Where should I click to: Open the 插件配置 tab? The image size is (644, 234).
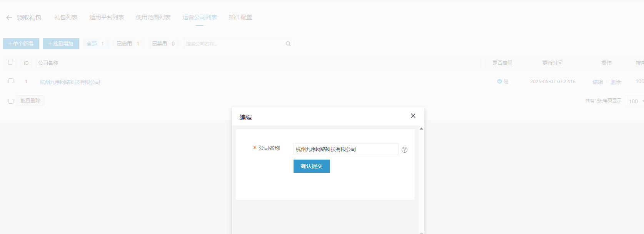(x=240, y=17)
